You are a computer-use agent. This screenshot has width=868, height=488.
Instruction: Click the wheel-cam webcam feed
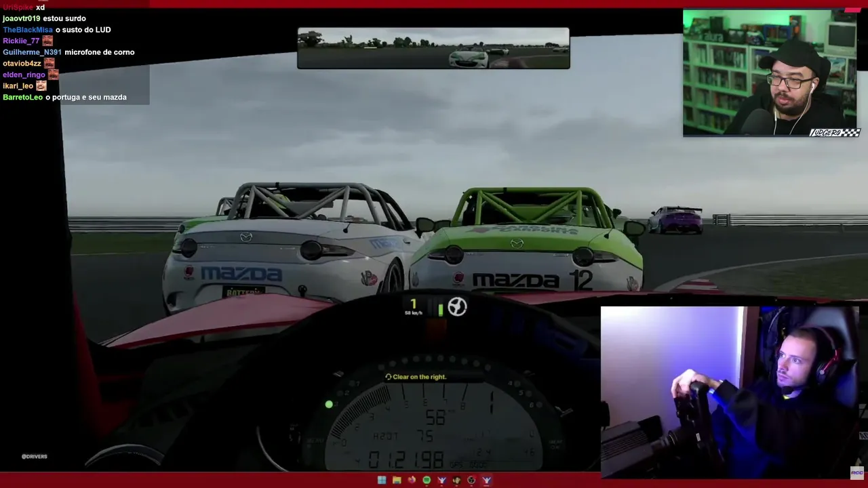[x=730, y=392]
